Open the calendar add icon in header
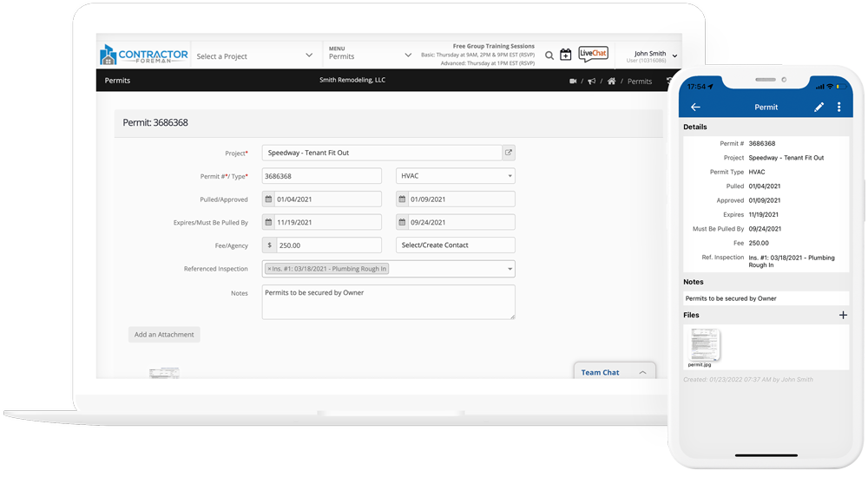The width and height of the screenshot is (868, 503). (565, 56)
